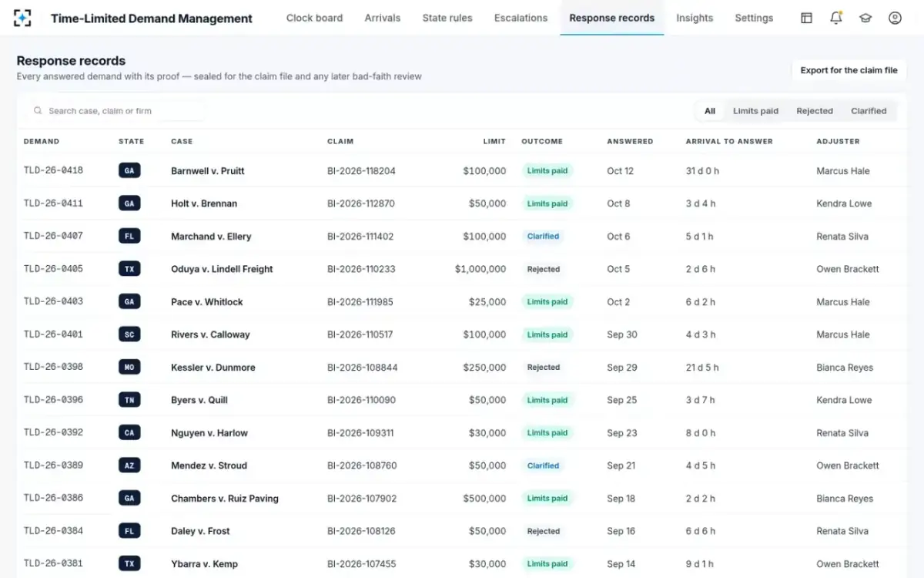Viewport: 924px width, 578px height.
Task: Click GA state badge for Pace v. Whitlock
Action: [129, 302]
